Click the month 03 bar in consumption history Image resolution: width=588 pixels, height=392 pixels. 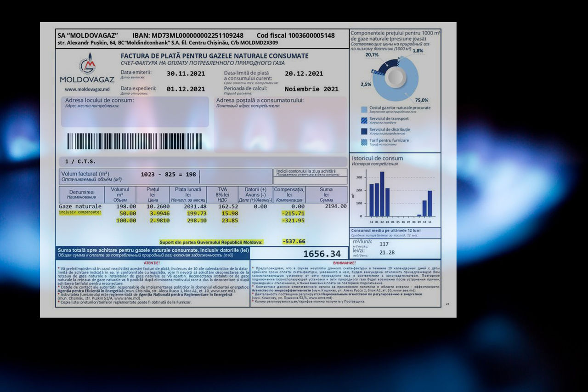click(387, 202)
